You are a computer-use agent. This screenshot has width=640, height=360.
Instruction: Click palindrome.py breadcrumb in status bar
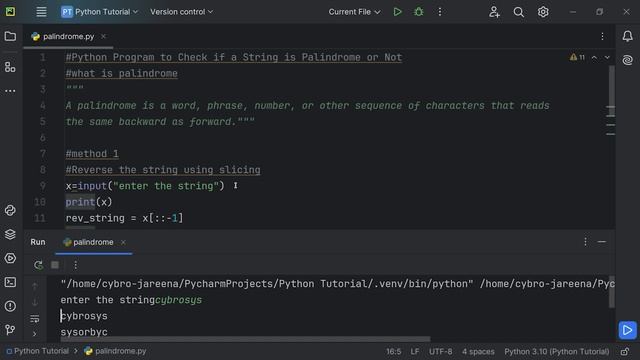pos(116,351)
